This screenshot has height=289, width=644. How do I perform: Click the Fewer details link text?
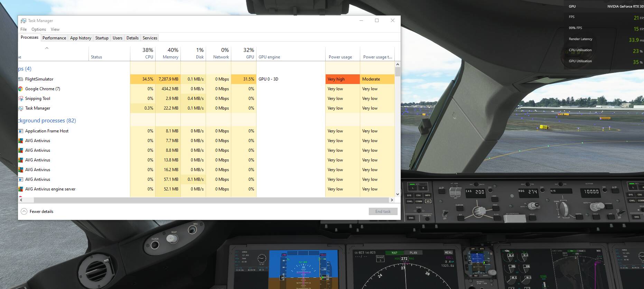click(x=41, y=212)
